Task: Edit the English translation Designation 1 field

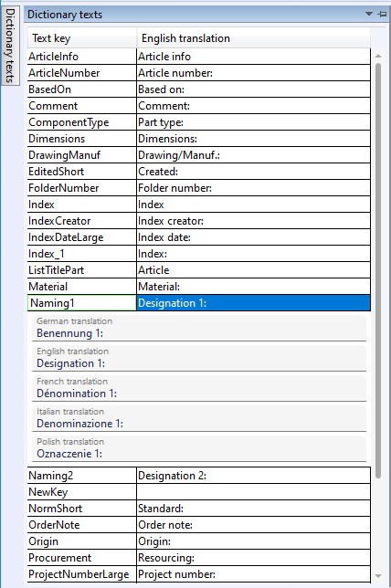Action: (x=199, y=358)
